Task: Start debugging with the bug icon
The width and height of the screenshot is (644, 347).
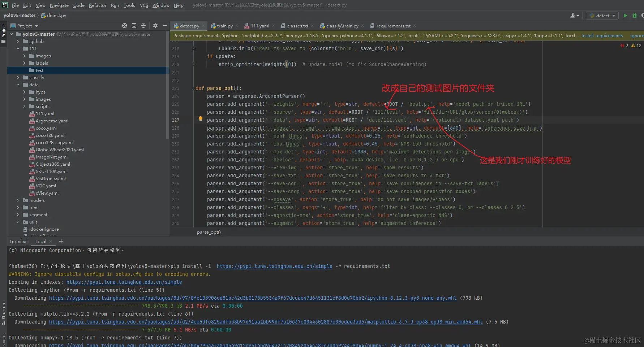Action: click(x=635, y=16)
